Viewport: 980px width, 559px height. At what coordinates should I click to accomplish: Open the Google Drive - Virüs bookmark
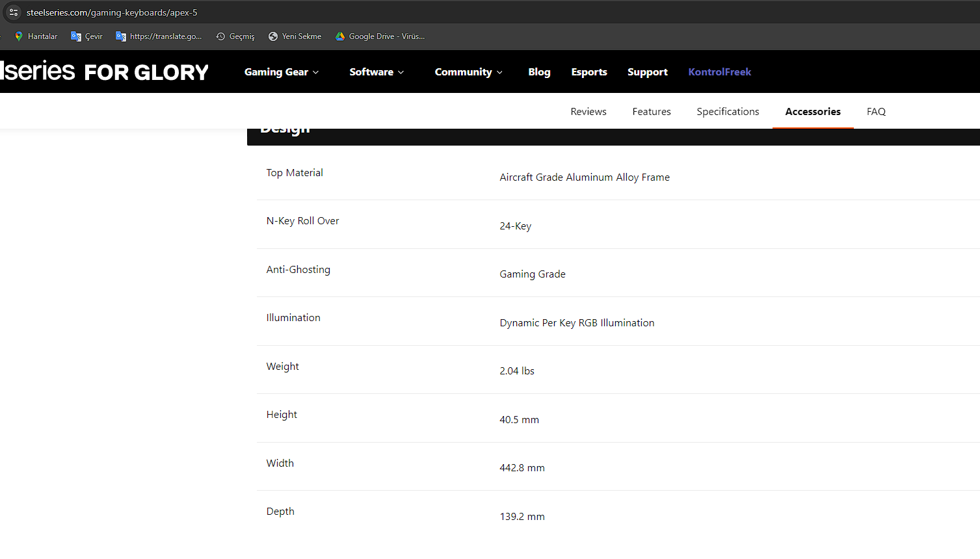tap(380, 36)
